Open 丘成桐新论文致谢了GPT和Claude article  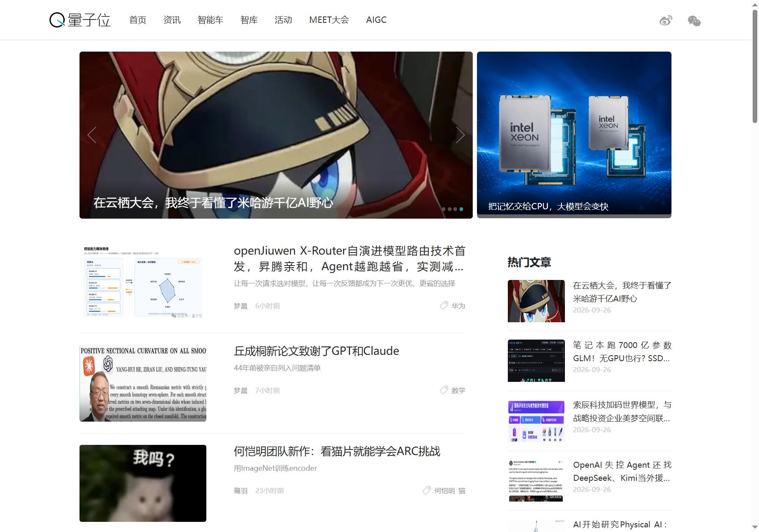(x=316, y=351)
